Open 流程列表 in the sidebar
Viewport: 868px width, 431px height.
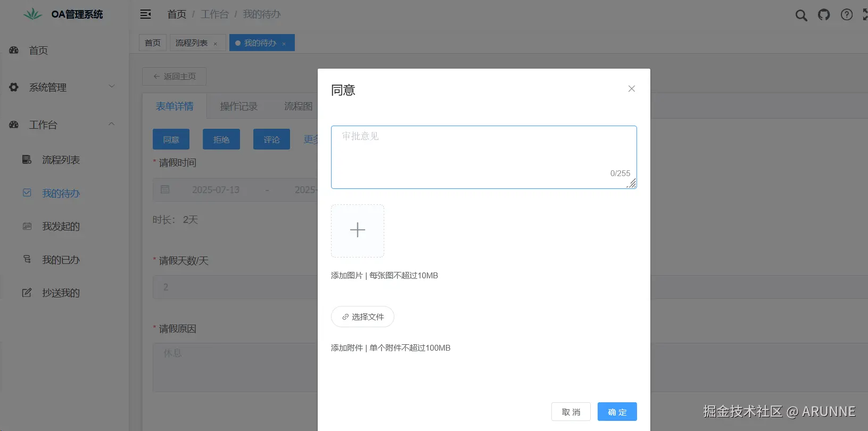64,160
